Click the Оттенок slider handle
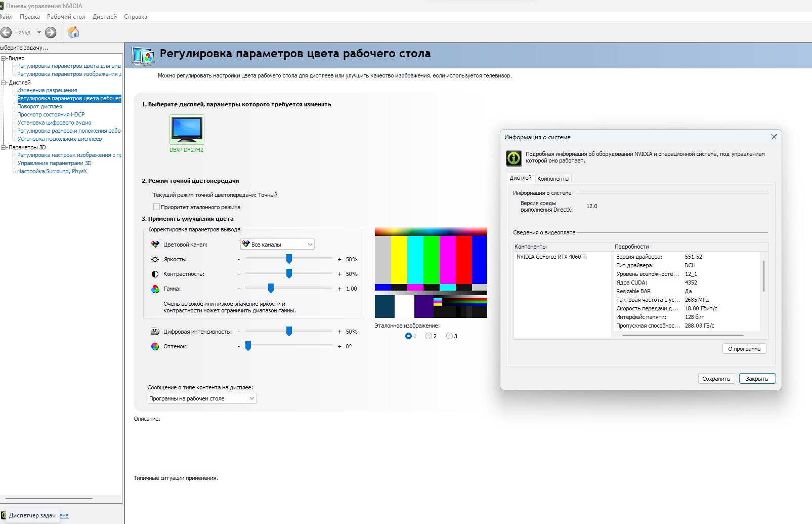The height and width of the screenshot is (524, 812). (x=248, y=346)
